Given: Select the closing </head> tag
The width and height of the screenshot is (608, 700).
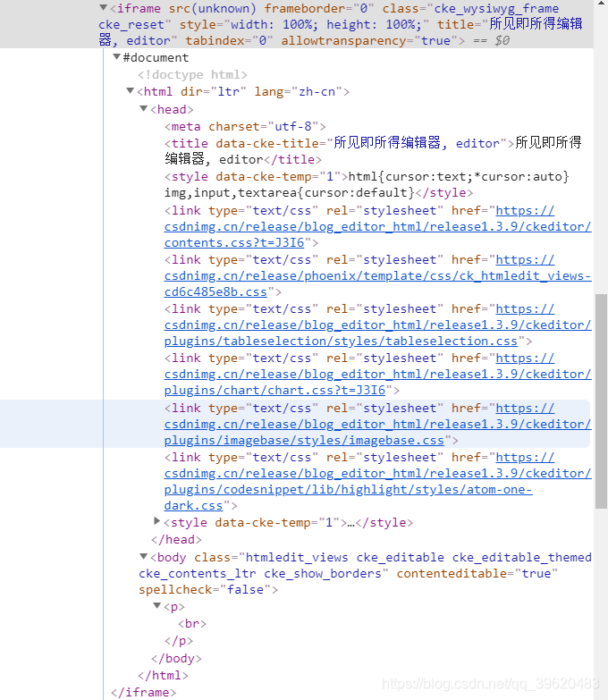Looking at the screenshot, I should pos(176,539).
